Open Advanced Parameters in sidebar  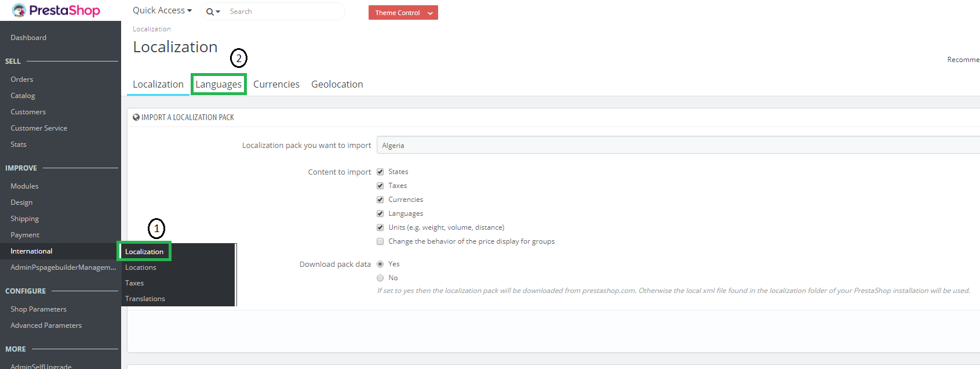coord(46,325)
